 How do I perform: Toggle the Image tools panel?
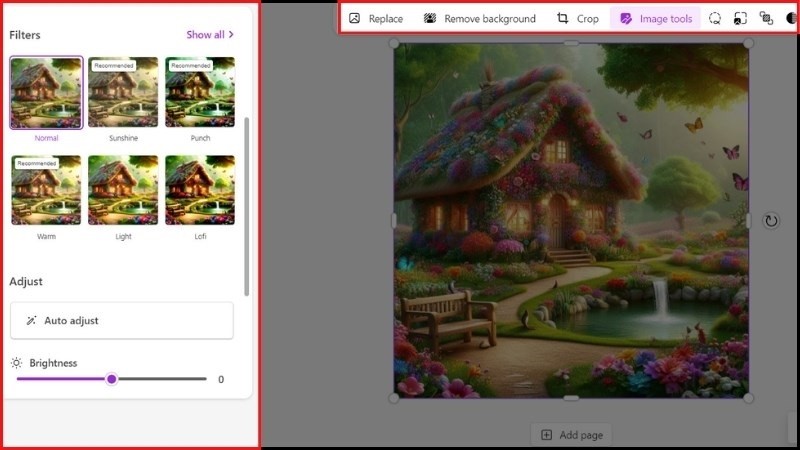[x=656, y=18]
